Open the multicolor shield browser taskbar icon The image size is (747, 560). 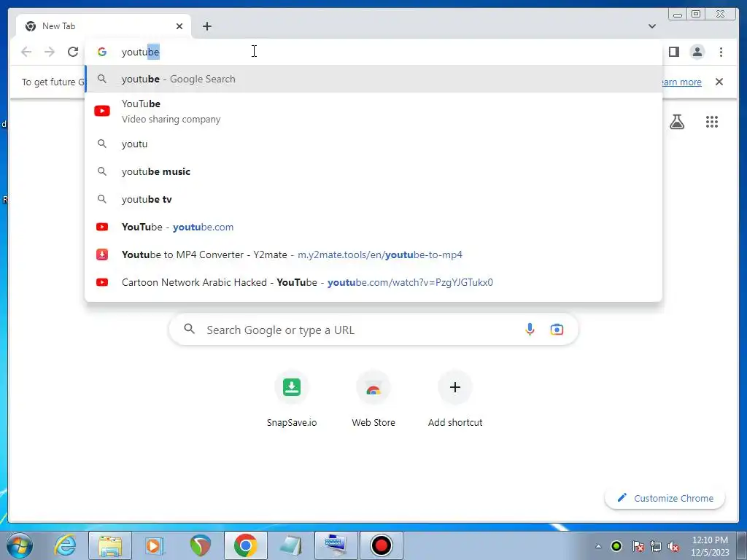(x=200, y=545)
